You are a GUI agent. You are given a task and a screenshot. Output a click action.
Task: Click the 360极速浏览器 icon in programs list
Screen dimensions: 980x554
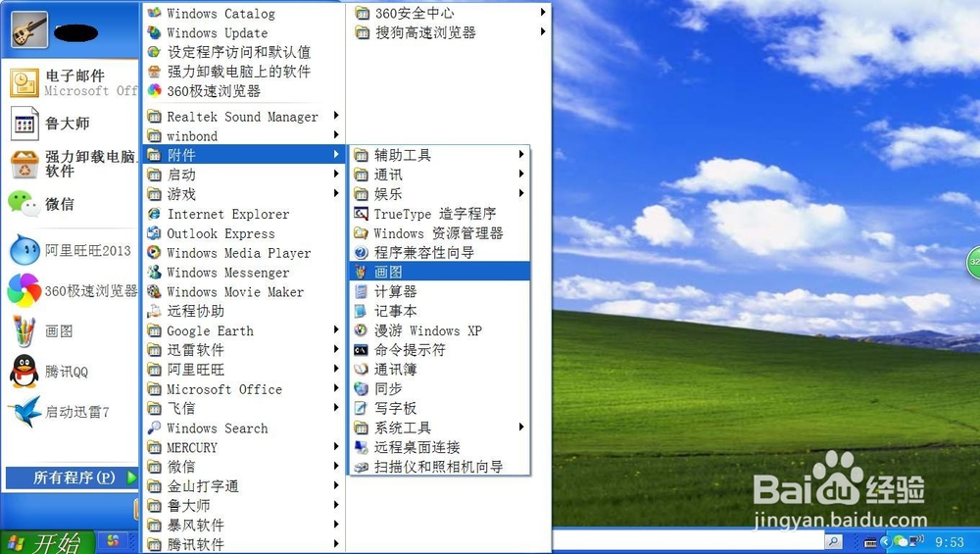pyautogui.click(x=154, y=90)
